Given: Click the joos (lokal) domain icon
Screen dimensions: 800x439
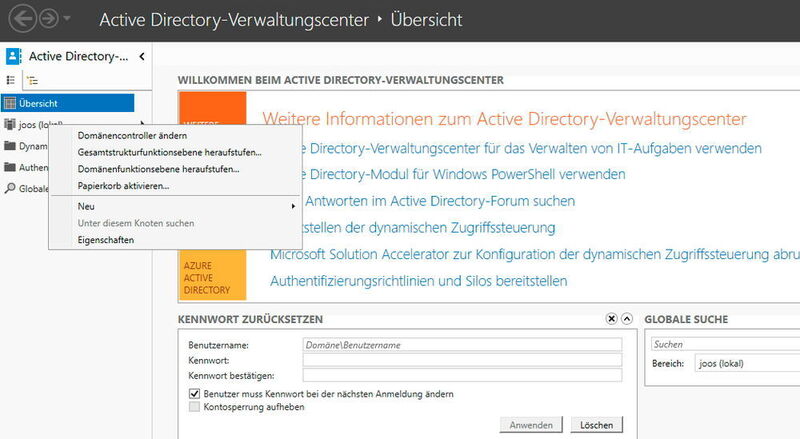Looking at the screenshot, I should pyautogui.click(x=10, y=124).
